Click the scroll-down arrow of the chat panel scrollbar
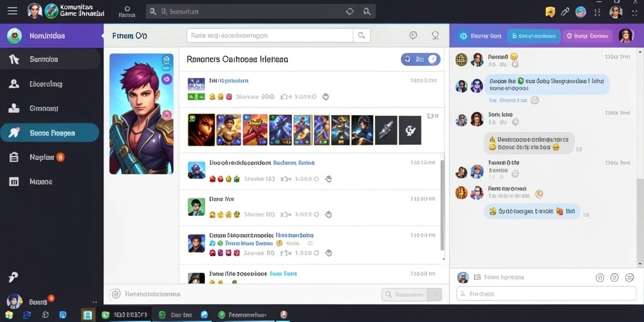 (x=640, y=264)
